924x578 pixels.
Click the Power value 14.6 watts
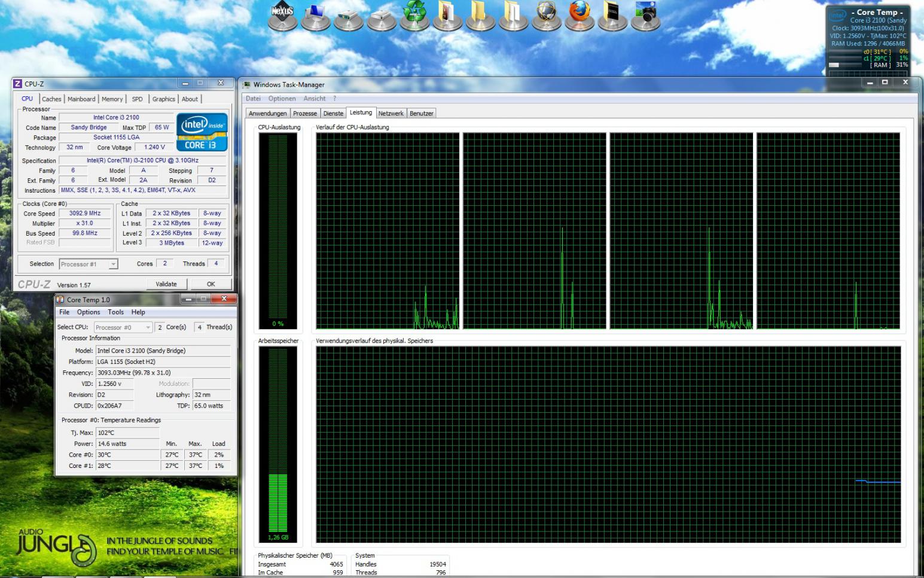tap(128, 444)
